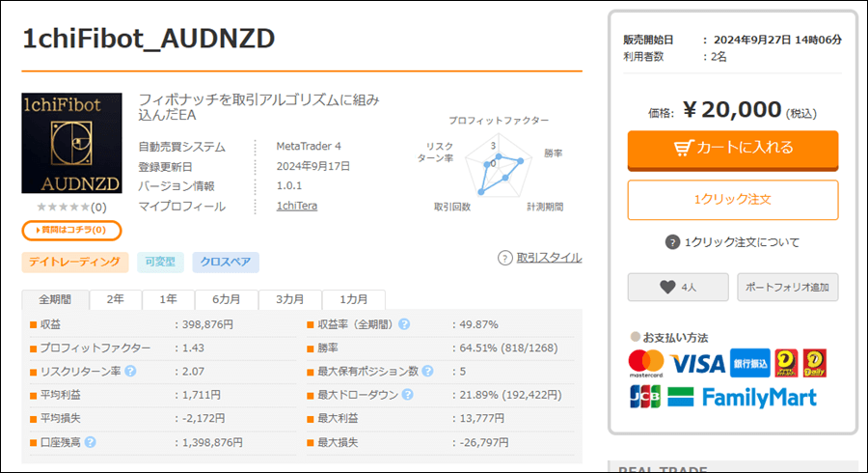Screen dimensions: 868x473
Task: Click the 平均利益 value 1,711円
Action: click(202, 395)
